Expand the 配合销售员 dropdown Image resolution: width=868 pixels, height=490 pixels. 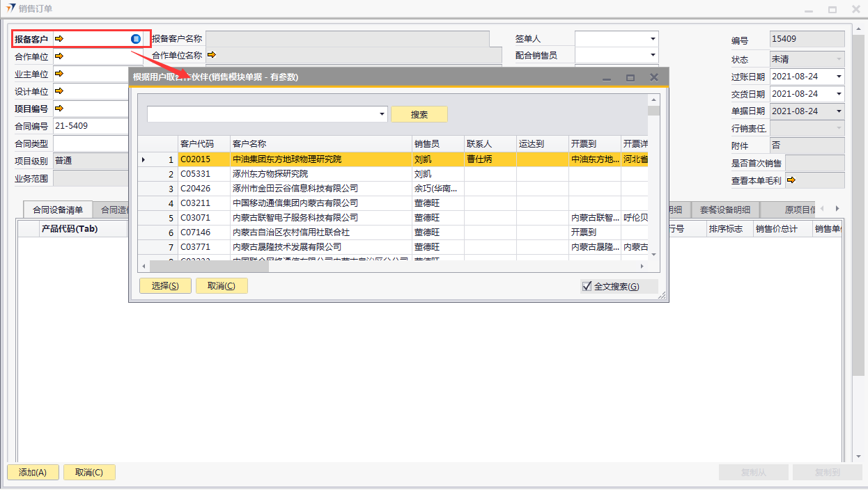coord(652,55)
